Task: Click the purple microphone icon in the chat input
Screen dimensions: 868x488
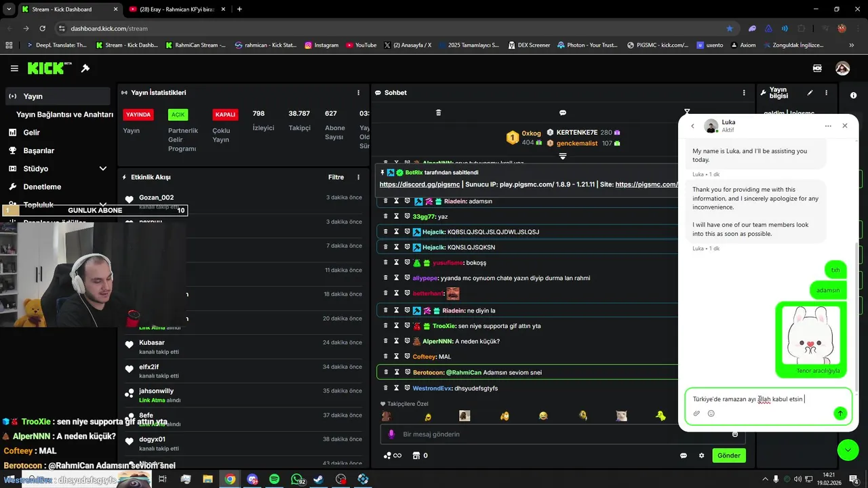Action: [391, 434]
